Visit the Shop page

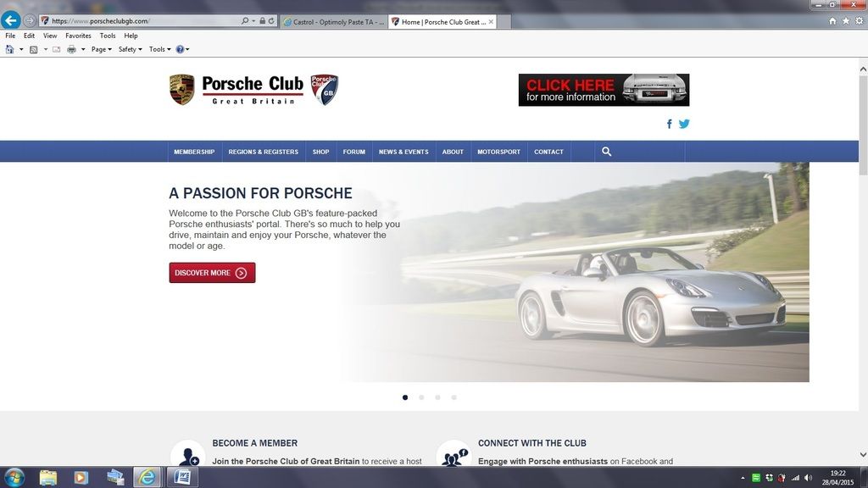(320, 152)
